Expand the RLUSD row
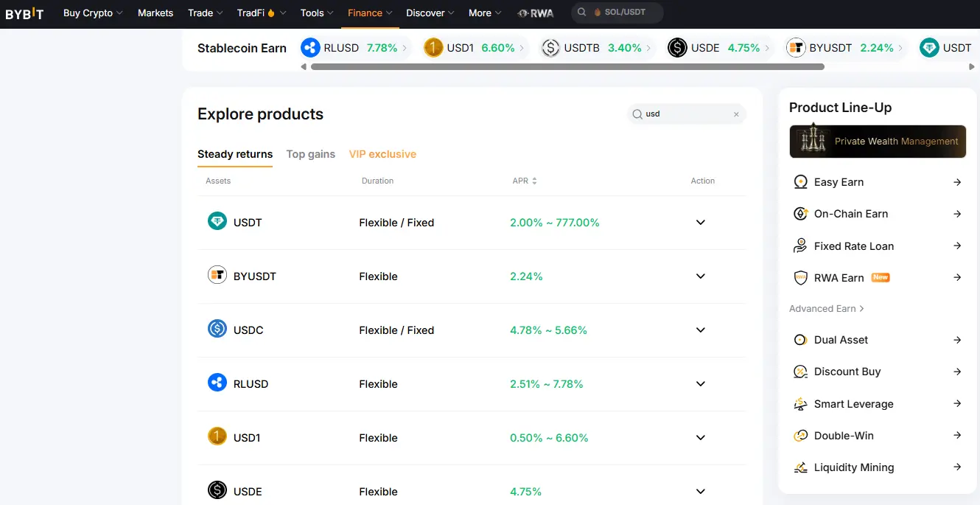The height and width of the screenshot is (505, 980). [x=701, y=384]
